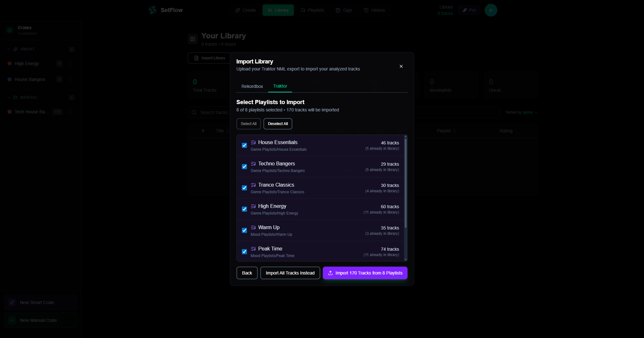
Task: Open the Sorted by genre dropdown
Action: [521, 112]
